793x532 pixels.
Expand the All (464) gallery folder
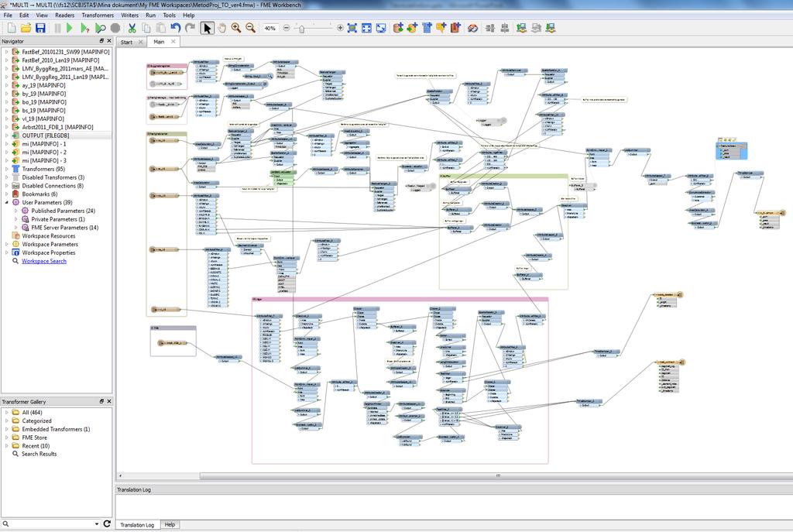coord(6,412)
